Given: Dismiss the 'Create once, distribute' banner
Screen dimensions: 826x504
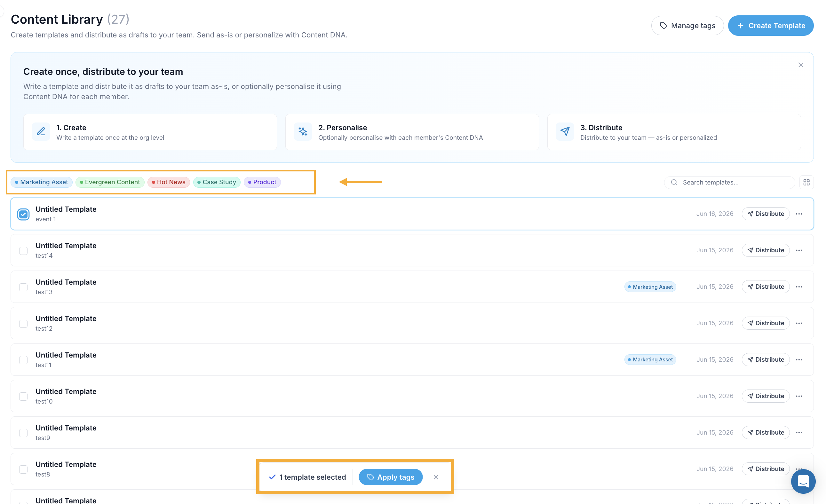Looking at the screenshot, I should click(x=801, y=65).
